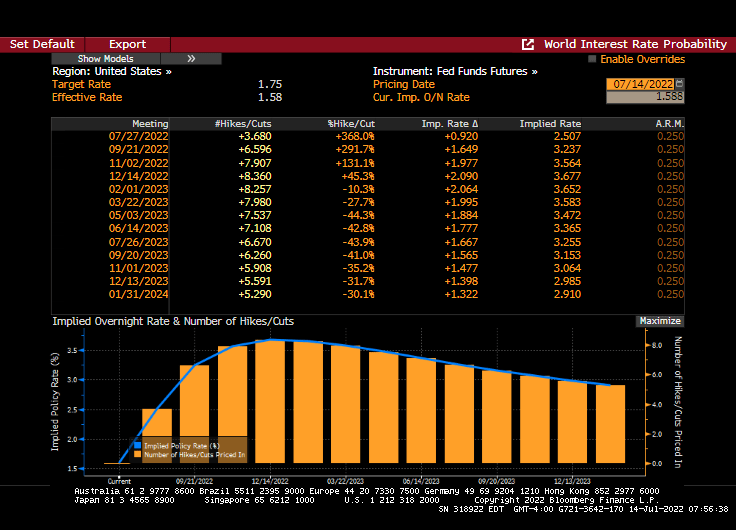The image size is (736, 530).
Task: Click the orange Hikes/Cuts Priced In legend marker
Action: click(138, 455)
